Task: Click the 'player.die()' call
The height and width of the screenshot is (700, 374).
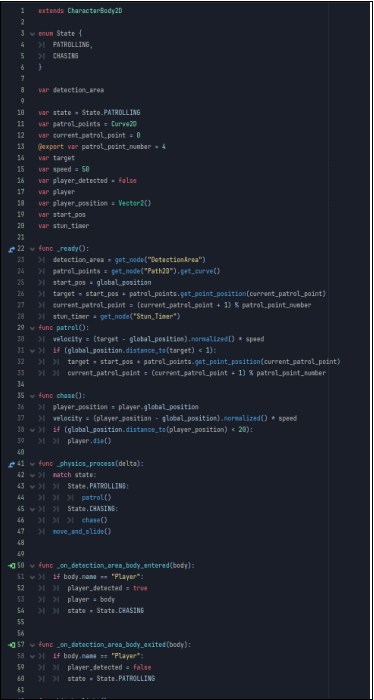Action: tap(89, 442)
